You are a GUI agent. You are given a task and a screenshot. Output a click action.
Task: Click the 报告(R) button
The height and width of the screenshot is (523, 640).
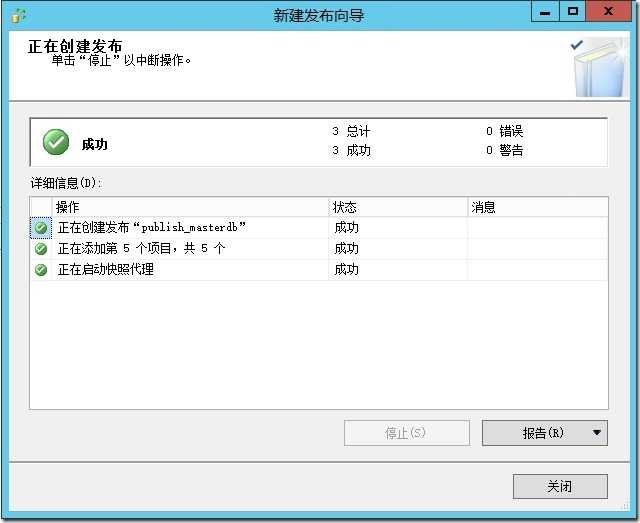pyautogui.click(x=544, y=433)
